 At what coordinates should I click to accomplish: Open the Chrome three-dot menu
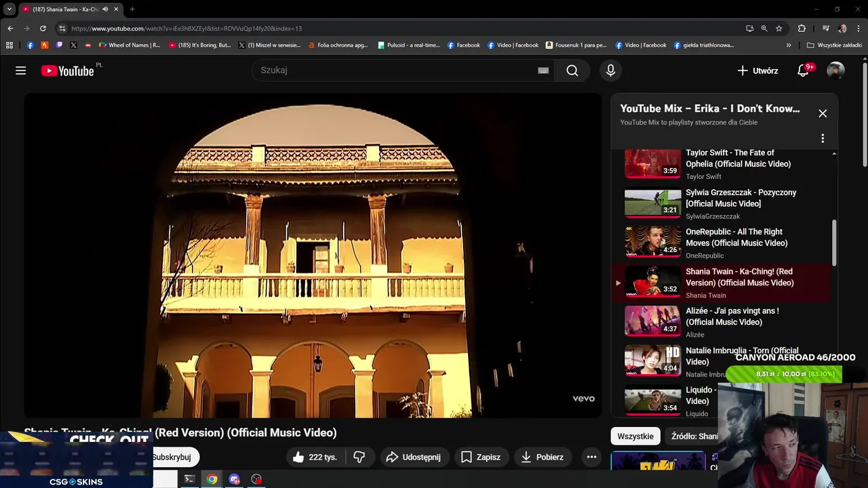[x=859, y=28]
